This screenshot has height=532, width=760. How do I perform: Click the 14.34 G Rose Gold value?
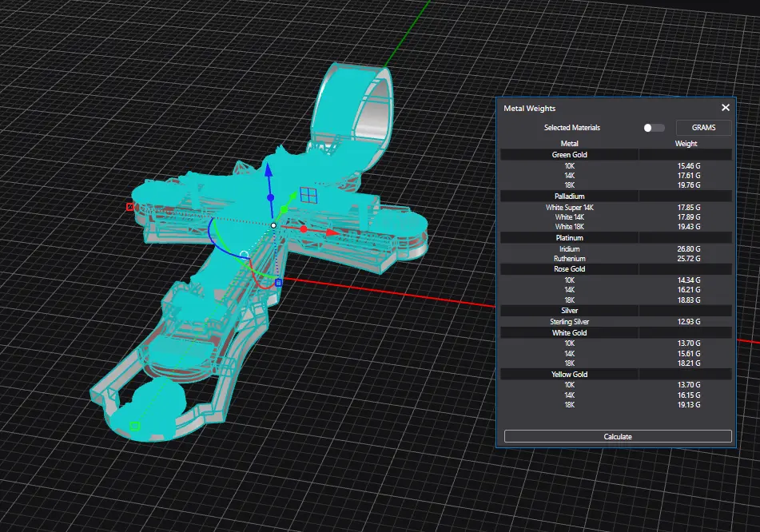689,280
